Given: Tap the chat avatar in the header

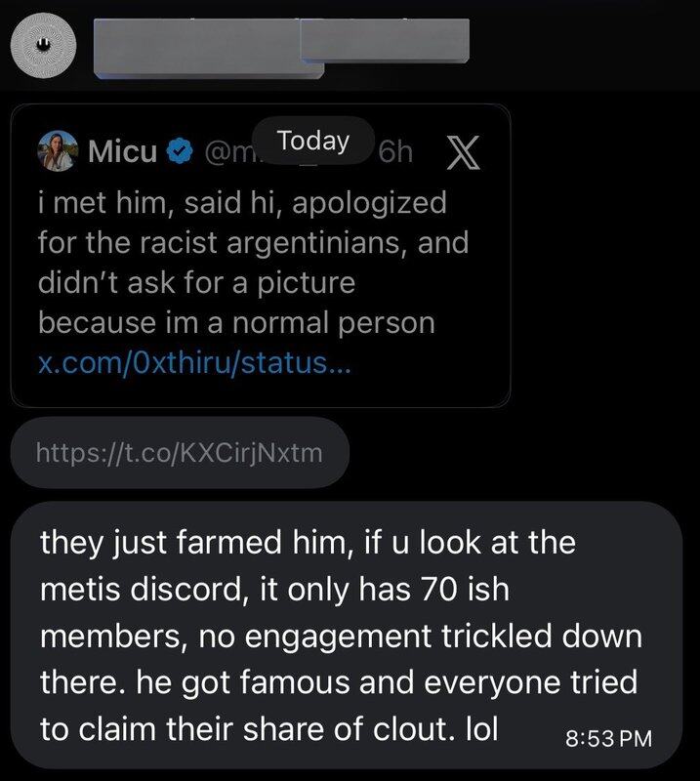Looking at the screenshot, I should click(x=40, y=43).
